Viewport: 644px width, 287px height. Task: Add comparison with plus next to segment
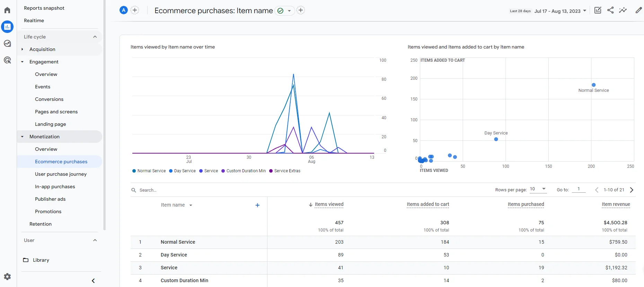135,10
